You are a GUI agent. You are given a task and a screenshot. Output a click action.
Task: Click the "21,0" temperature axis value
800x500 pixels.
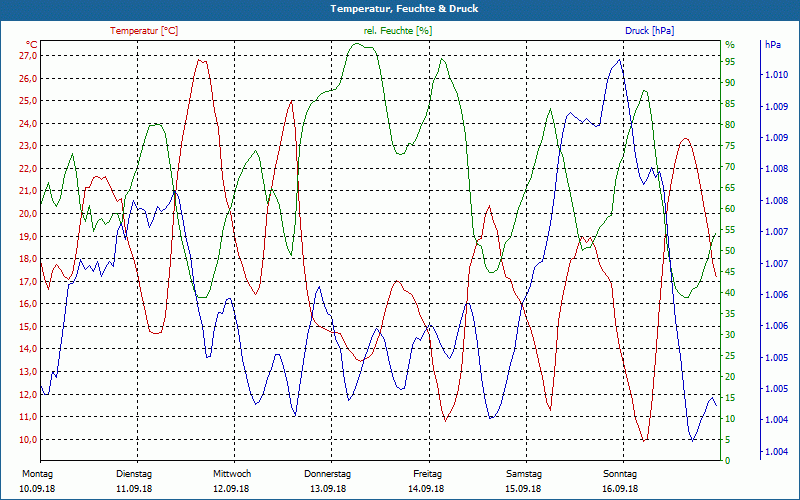tap(28, 191)
